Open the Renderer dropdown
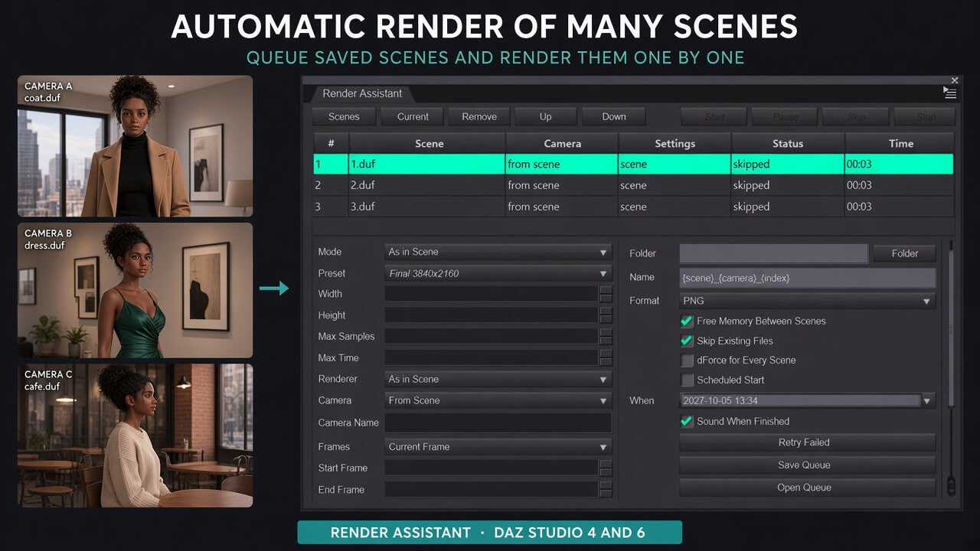This screenshot has width=980, height=551. coord(498,379)
